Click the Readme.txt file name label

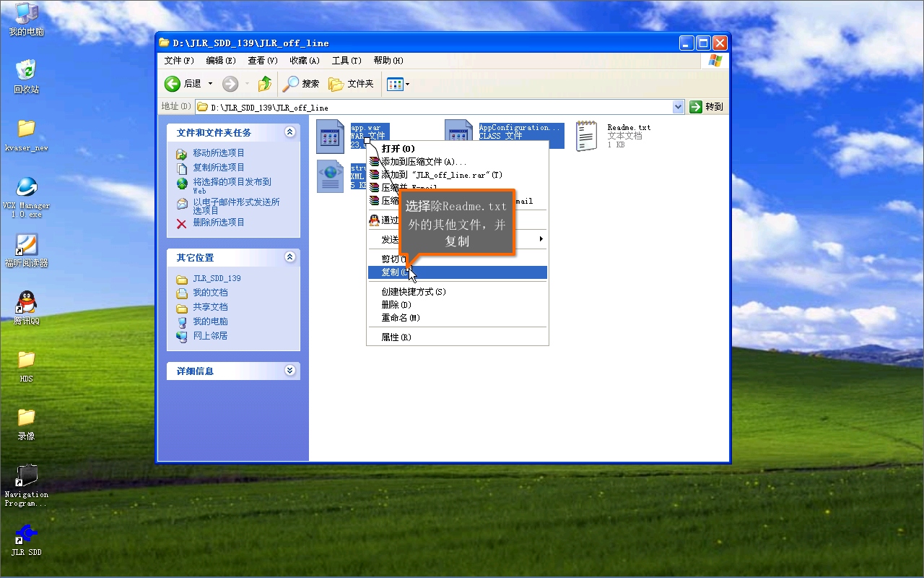point(629,128)
